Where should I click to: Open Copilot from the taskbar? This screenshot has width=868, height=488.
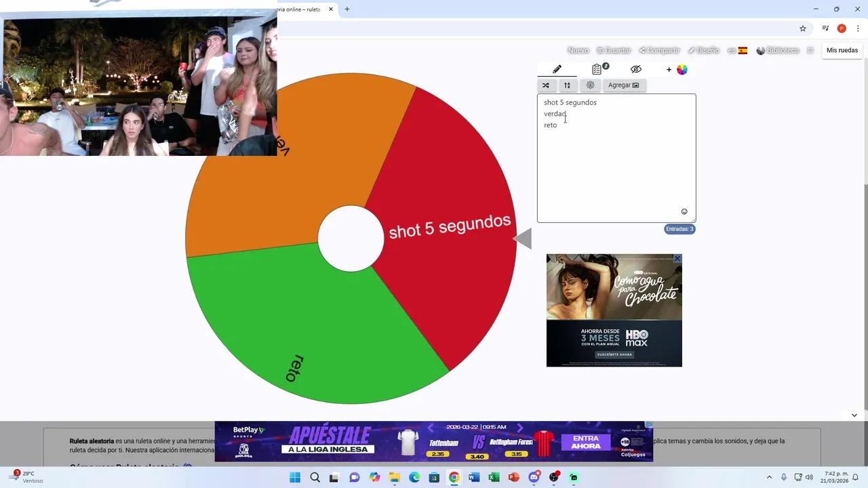click(x=374, y=477)
